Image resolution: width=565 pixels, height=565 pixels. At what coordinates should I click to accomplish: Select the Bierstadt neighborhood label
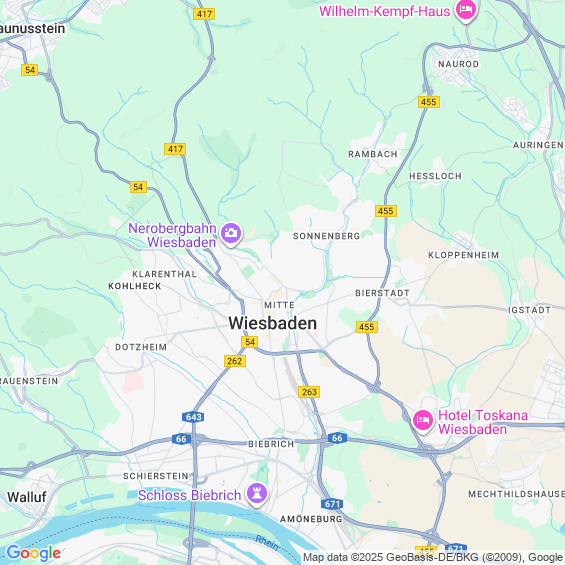(x=382, y=293)
